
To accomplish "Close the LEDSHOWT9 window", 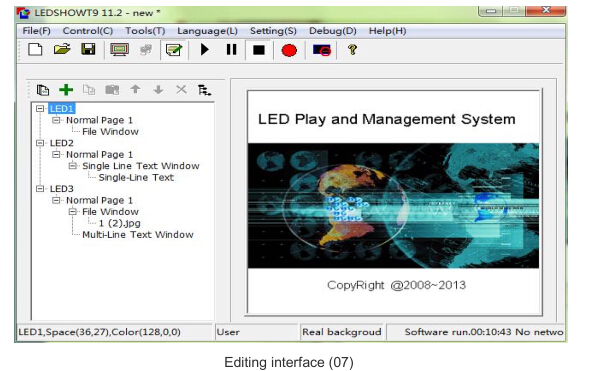I will coord(546,11).
